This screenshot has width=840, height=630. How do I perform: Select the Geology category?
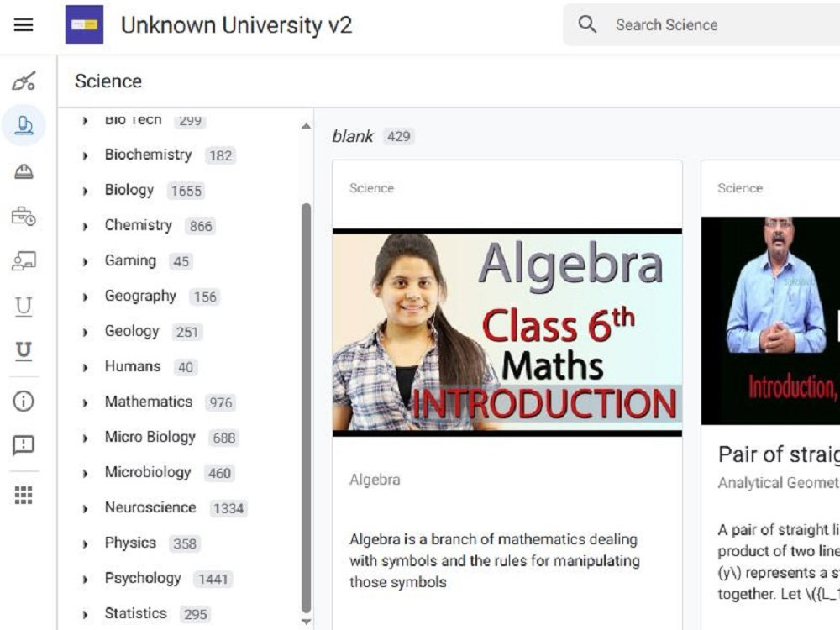pos(132,332)
